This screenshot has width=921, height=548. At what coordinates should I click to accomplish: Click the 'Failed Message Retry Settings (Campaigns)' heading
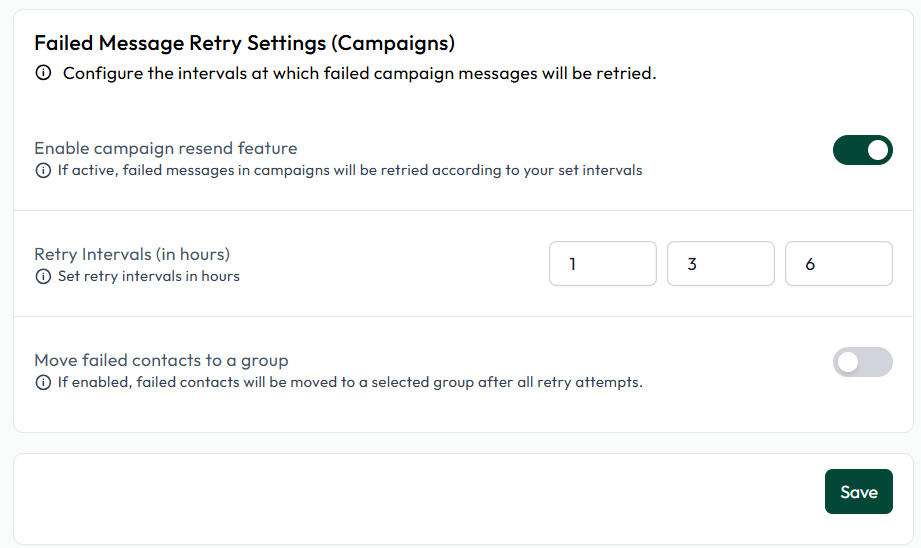point(244,43)
